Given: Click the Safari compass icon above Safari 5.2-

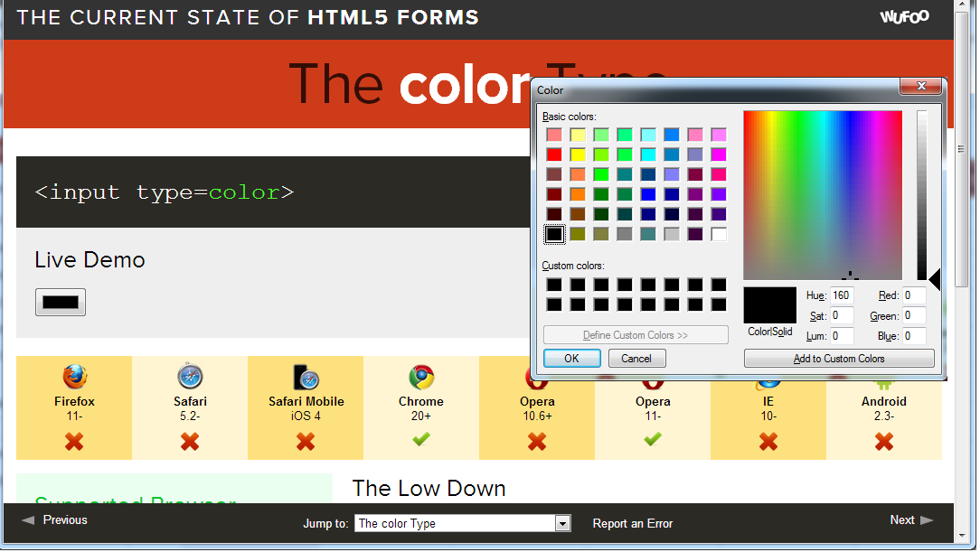Looking at the screenshot, I should click(x=190, y=376).
